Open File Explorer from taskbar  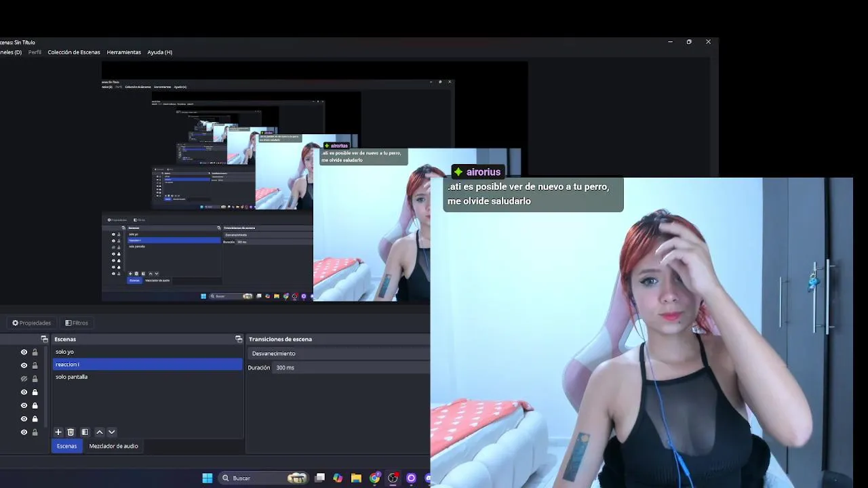click(356, 478)
